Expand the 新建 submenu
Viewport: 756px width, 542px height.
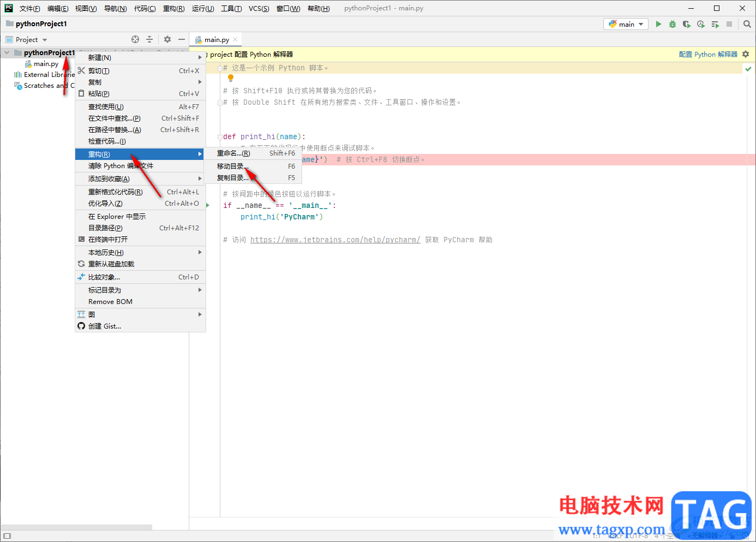[x=140, y=57]
